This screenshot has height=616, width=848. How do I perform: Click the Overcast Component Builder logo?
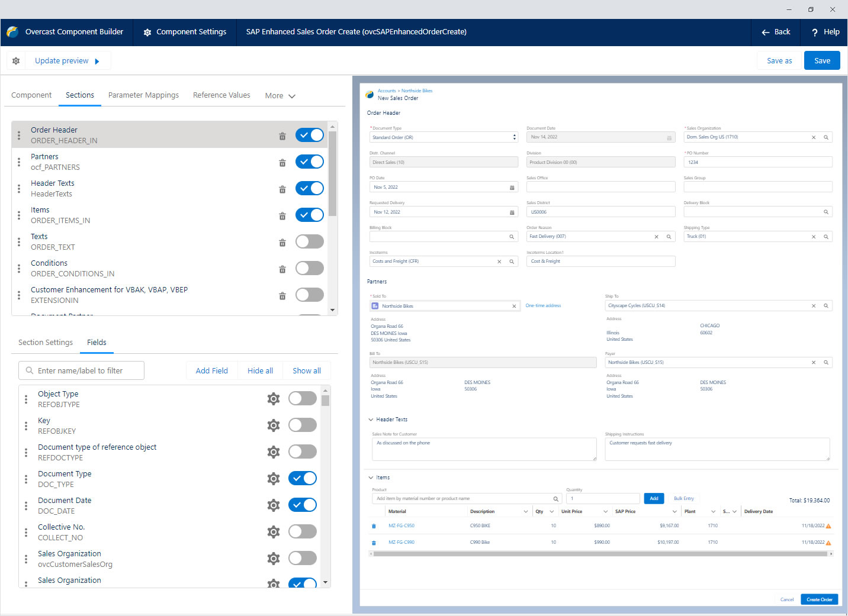pyautogui.click(x=12, y=32)
